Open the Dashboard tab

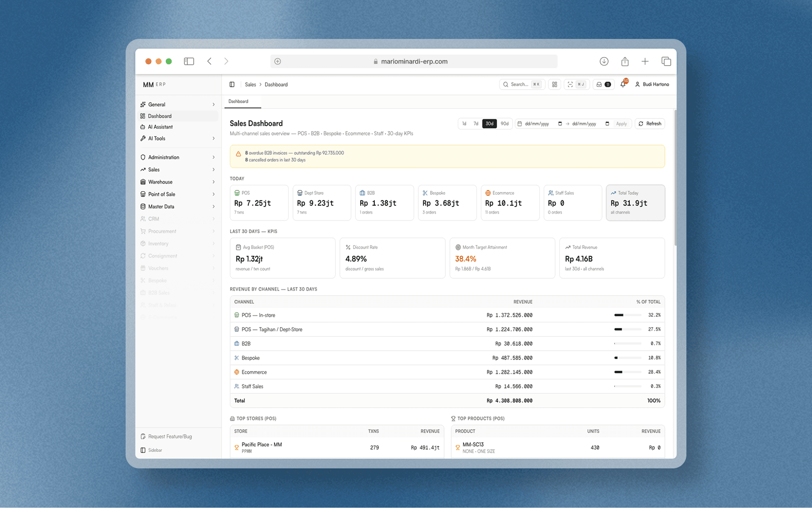click(x=239, y=102)
